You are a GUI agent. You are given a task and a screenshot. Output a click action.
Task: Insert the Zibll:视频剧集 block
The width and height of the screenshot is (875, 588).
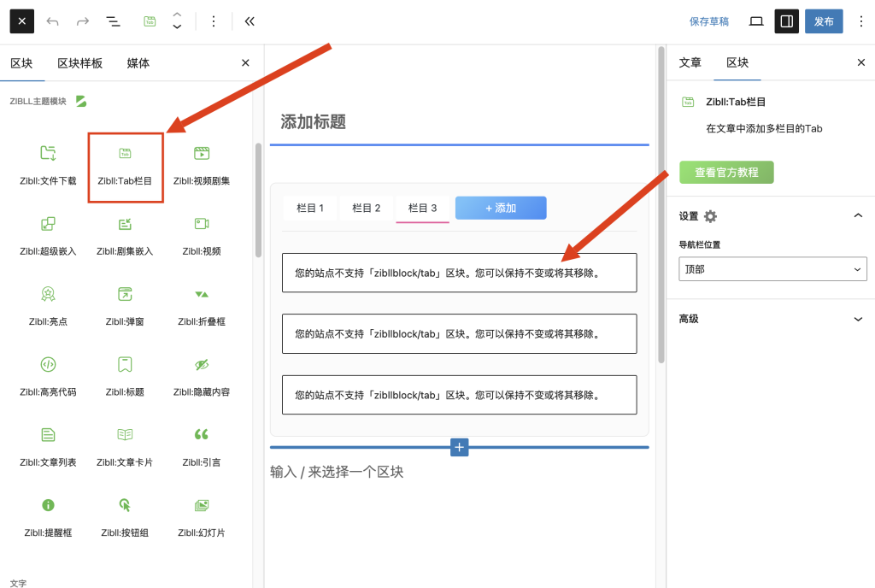point(202,166)
